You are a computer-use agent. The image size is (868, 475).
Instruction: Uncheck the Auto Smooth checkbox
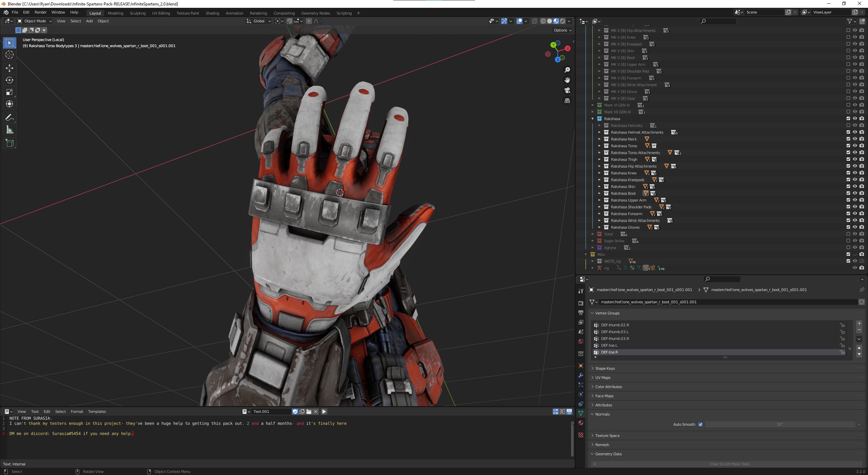pos(701,424)
